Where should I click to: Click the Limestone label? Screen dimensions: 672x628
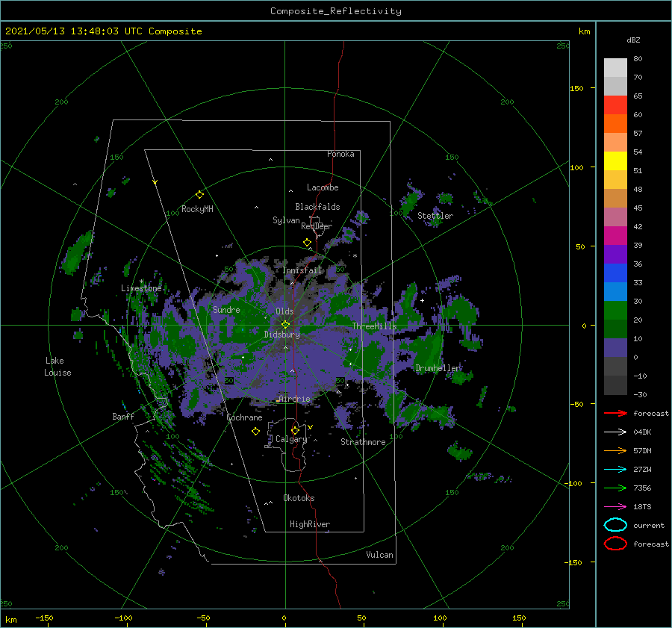tap(141, 288)
